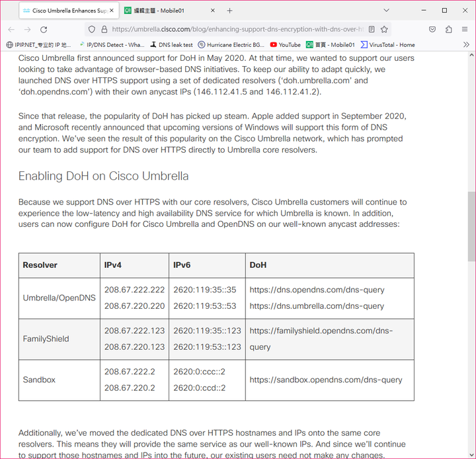Image resolution: width=476 pixels, height=459 pixels.
Task: Click the 208.67.222.2 address
Action: [x=130, y=372]
